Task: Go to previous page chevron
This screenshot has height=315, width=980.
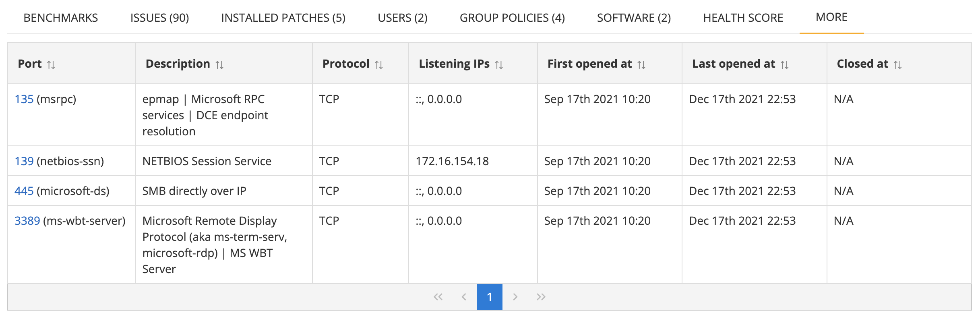Action: click(464, 297)
